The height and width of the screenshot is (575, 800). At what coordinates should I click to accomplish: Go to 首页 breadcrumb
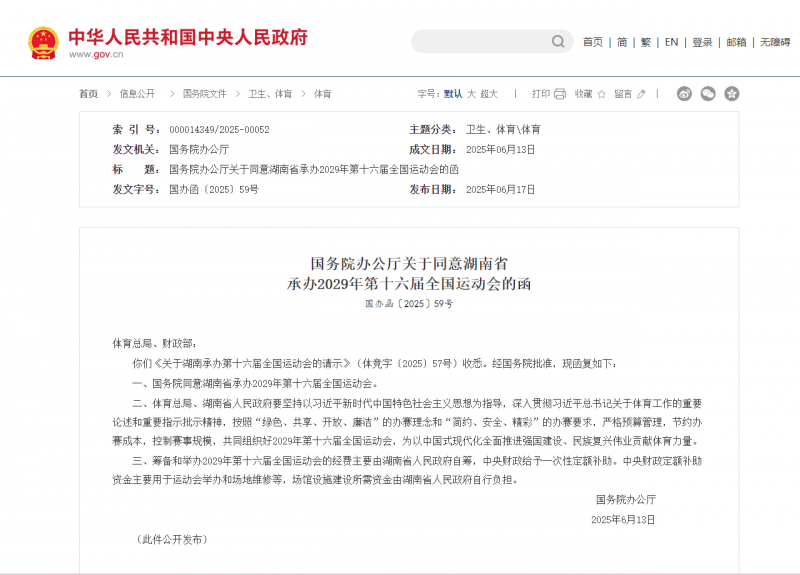point(88,94)
